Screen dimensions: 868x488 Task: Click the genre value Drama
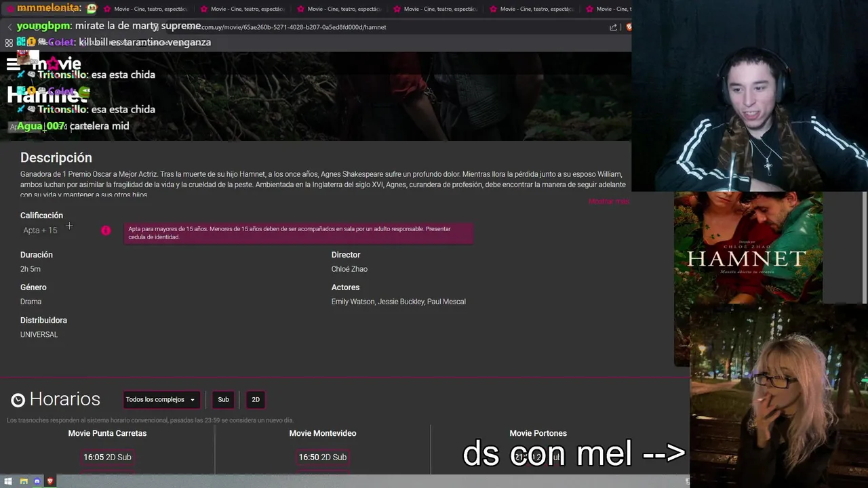pyautogui.click(x=31, y=302)
